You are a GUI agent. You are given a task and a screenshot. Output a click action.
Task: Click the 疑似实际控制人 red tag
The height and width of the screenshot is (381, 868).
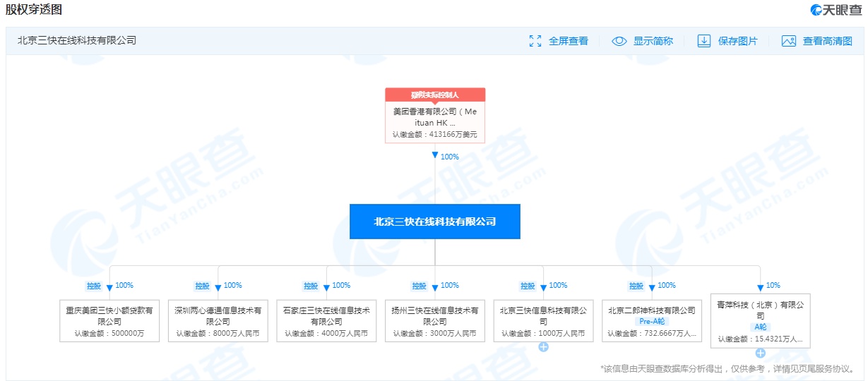click(435, 95)
